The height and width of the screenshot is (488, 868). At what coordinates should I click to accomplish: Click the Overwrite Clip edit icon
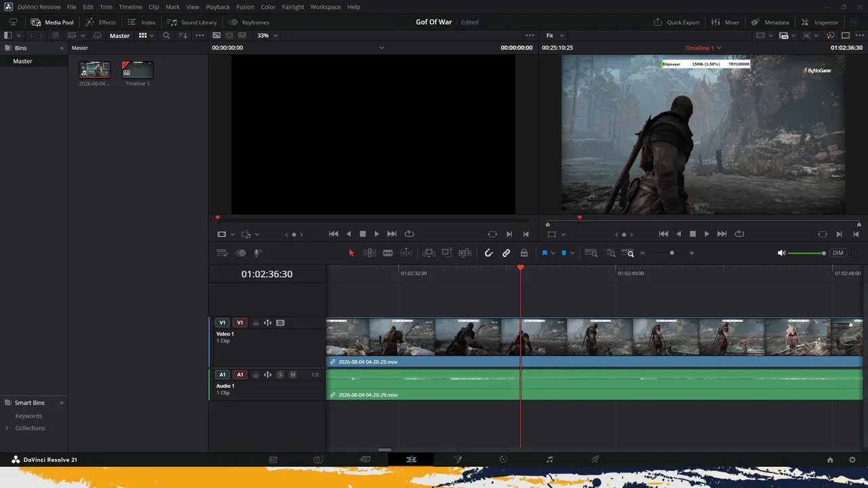[447, 253]
